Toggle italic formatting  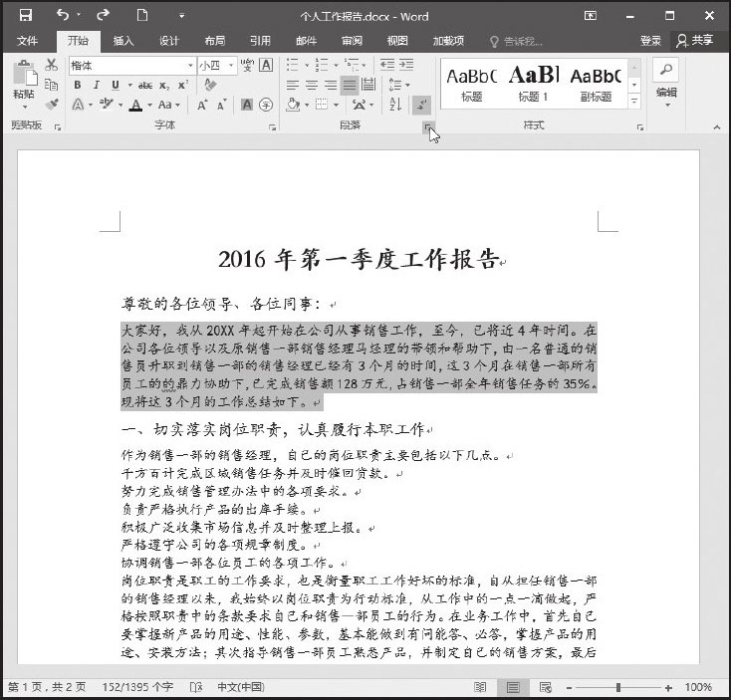[x=96, y=85]
